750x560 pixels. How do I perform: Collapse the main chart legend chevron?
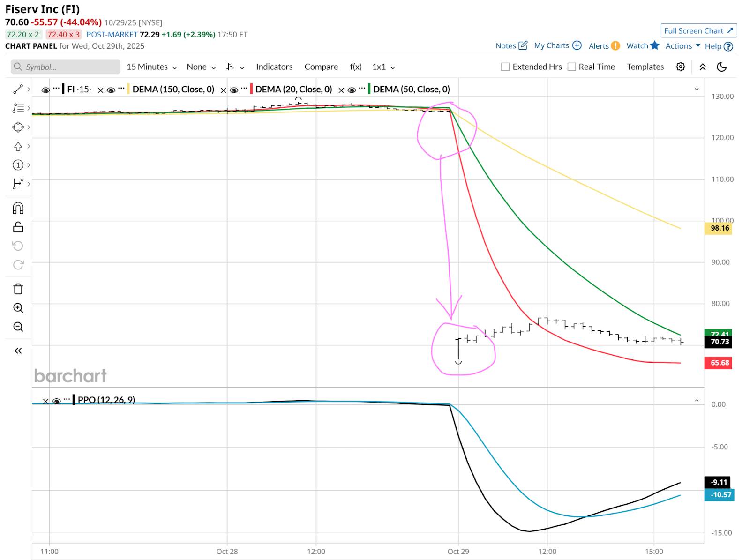pos(697,90)
